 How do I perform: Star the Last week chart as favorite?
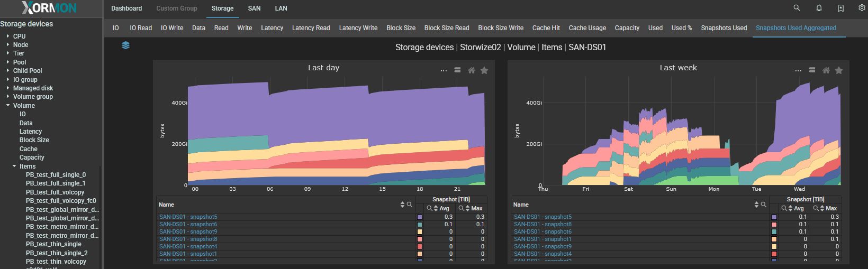point(838,70)
